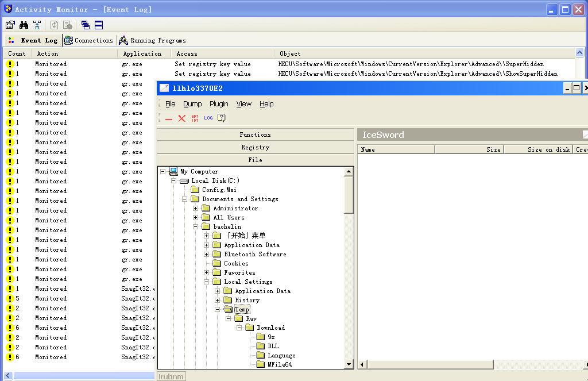588x381 pixels.
Task: Open the LOG toolbar icon
Action: click(208, 118)
